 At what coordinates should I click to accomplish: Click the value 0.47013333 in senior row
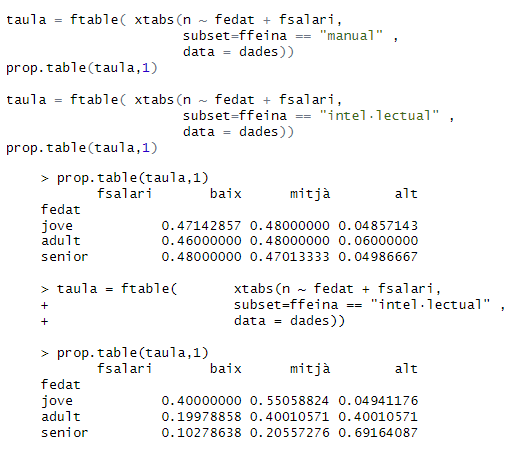tap(290, 257)
